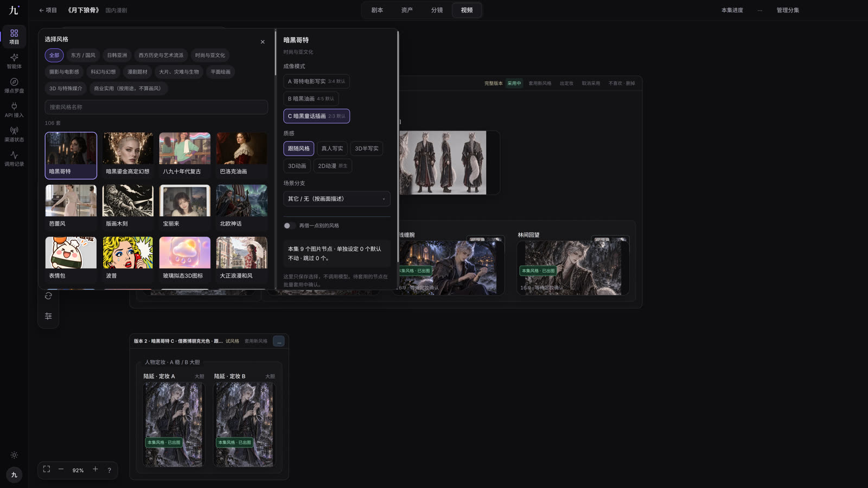This screenshot has height=488, width=868.
Task: Switch to the 剧本 tab
Action: pos(377,10)
